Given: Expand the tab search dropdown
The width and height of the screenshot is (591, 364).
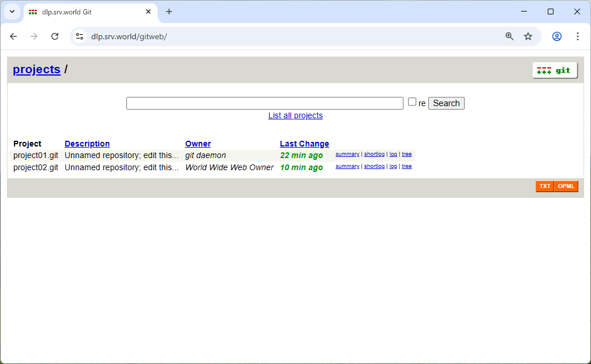Looking at the screenshot, I should (x=12, y=12).
